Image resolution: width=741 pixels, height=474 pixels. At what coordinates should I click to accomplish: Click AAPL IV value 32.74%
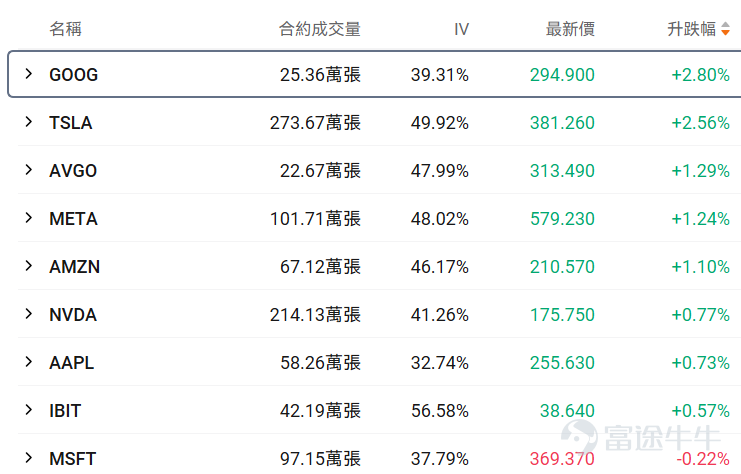pyautogui.click(x=439, y=363)
